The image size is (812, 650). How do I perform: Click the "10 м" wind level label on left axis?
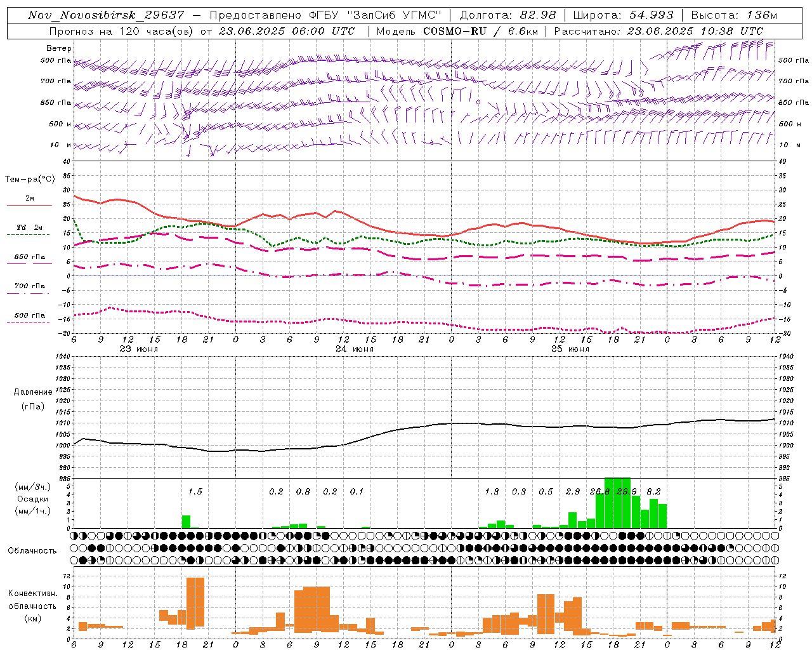pos(60,145)
